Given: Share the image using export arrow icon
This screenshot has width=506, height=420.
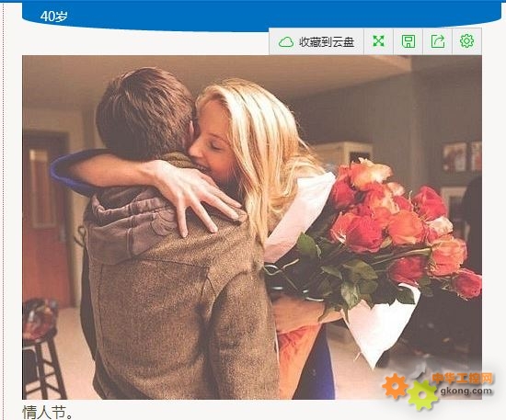Looking at the screenshot, I should [438, 41].
